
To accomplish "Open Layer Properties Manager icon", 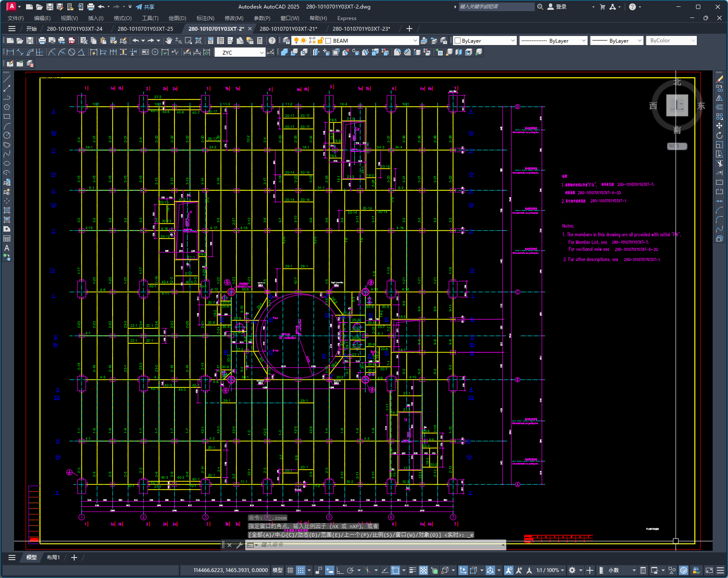I will [286, 41].
